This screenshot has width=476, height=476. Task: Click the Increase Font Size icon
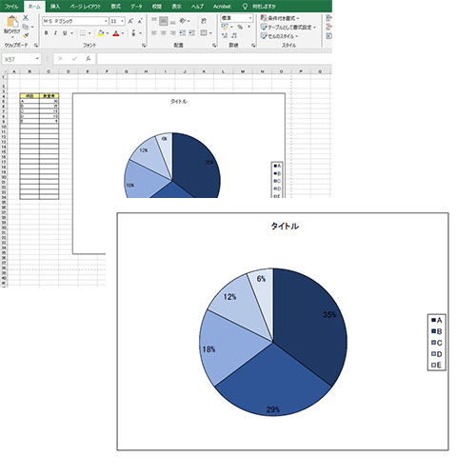(x=130, y=21)
